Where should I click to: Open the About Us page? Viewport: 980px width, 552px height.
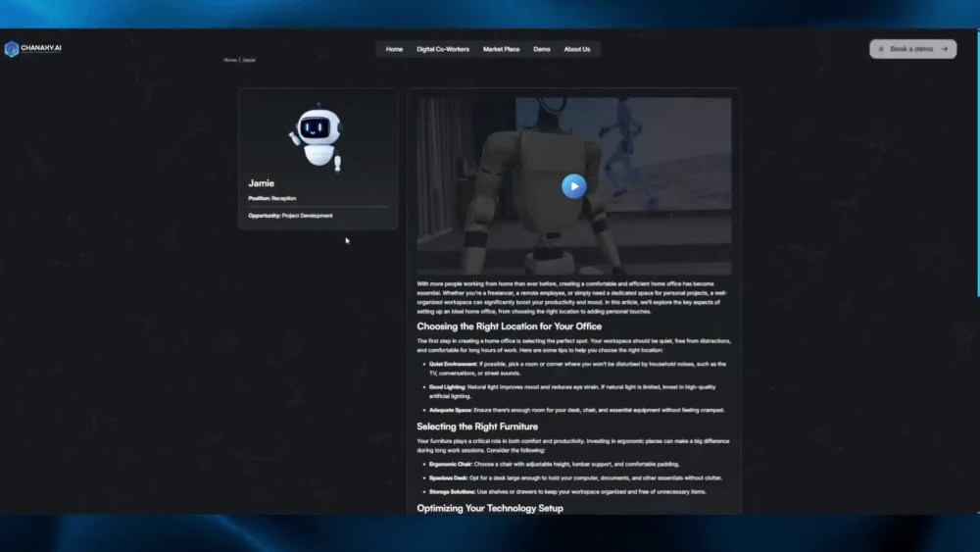tap(577, 49)
